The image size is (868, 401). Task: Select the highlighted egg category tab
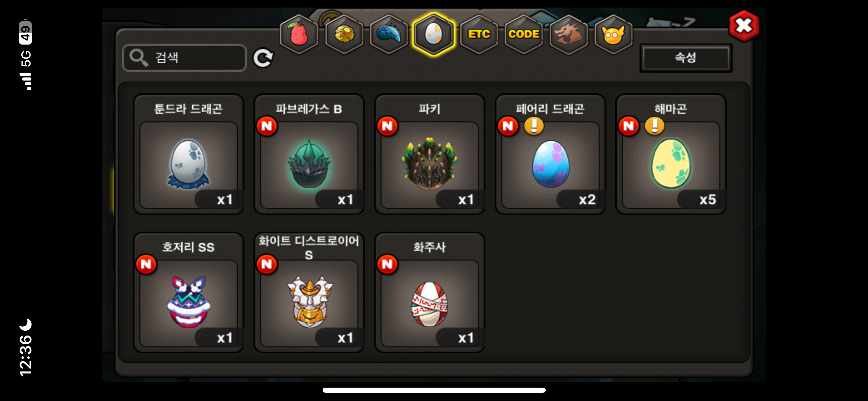coord(434,34)
